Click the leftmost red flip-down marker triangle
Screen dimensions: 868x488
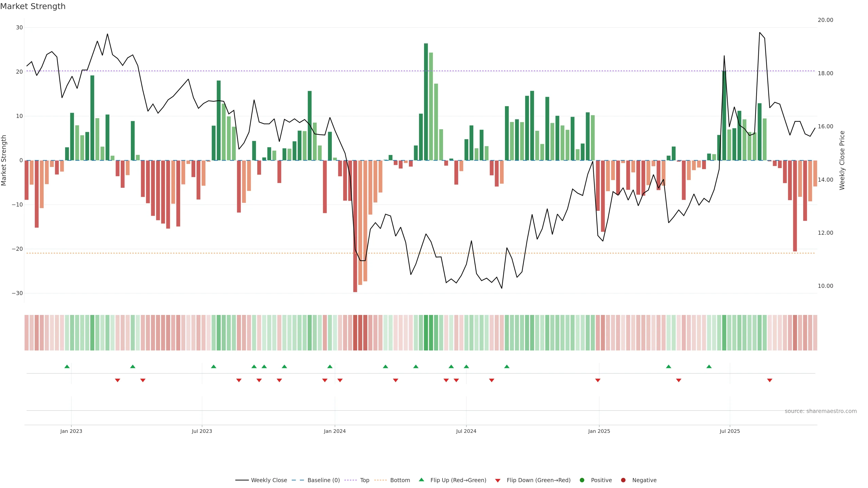(118, 380)
